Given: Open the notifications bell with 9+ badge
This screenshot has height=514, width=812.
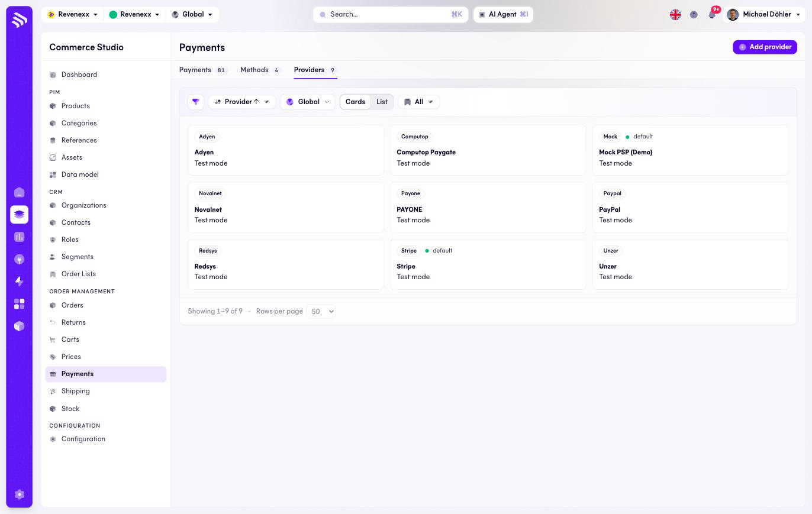Looking at the screenshot, I should click(713, 14).
